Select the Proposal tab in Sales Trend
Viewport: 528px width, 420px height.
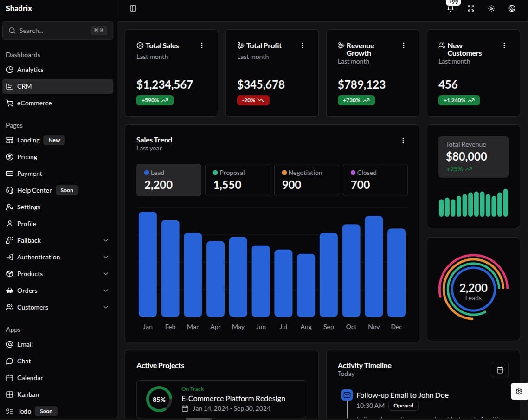(238, 180)
